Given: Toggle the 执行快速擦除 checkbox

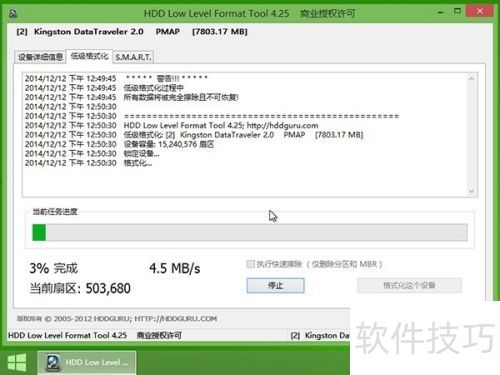Looking at the screenshot, I should tap(251, 264).
